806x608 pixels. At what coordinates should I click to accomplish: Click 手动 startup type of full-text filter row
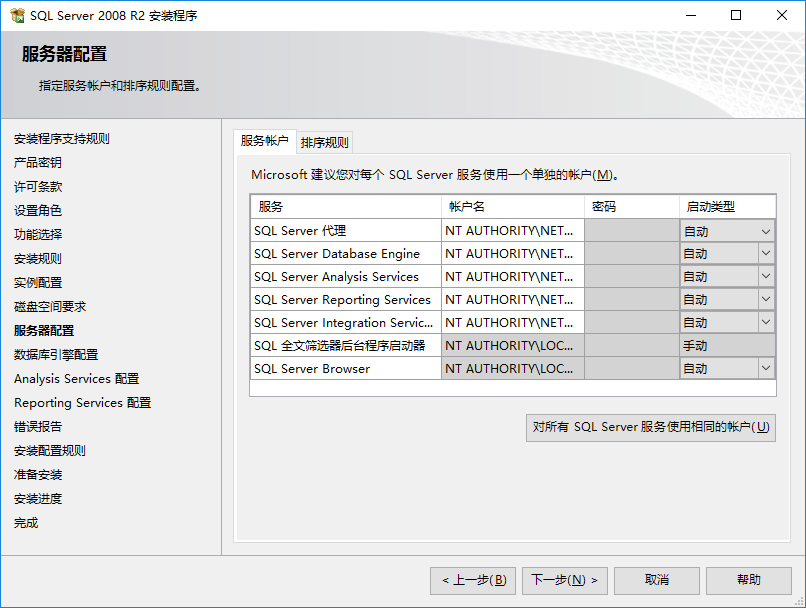tap(727, 345)
